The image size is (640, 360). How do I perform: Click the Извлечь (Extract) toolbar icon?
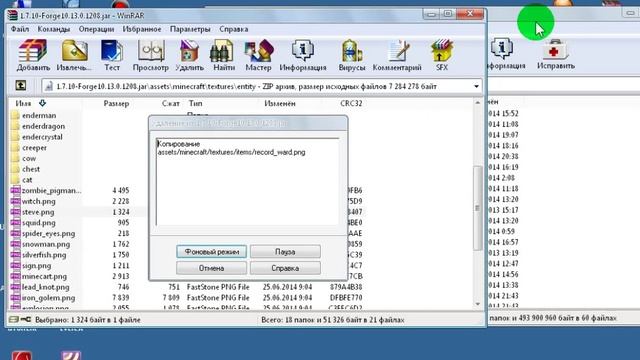click(x=74, y=55)
